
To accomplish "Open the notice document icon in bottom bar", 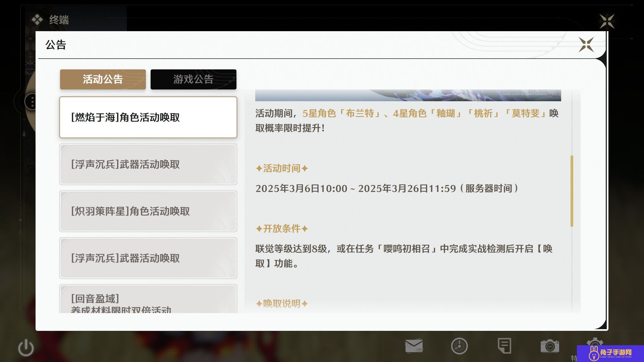I will 504,346.
